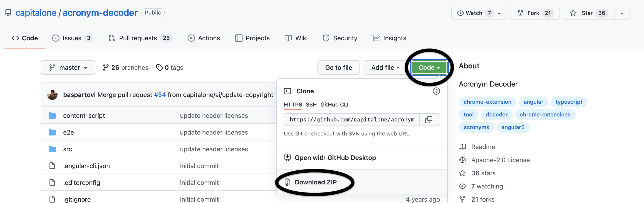Open the Insights tab
This screenshot has height=203, width=644.
(389, 38)
